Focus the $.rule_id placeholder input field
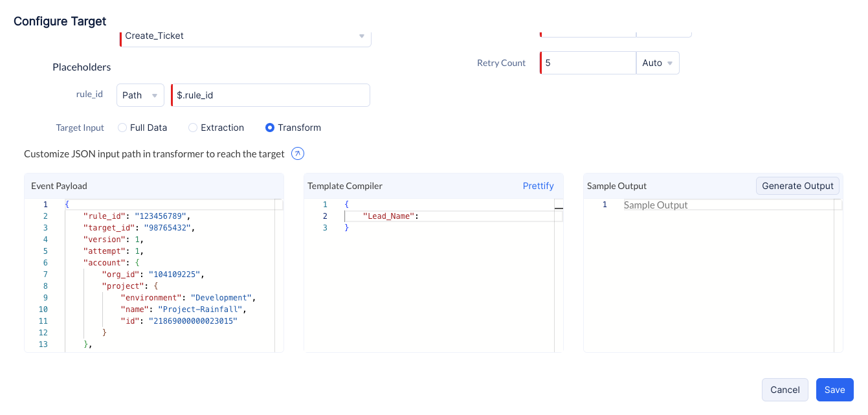Screen dimensions: 868x415 (272, 95)
